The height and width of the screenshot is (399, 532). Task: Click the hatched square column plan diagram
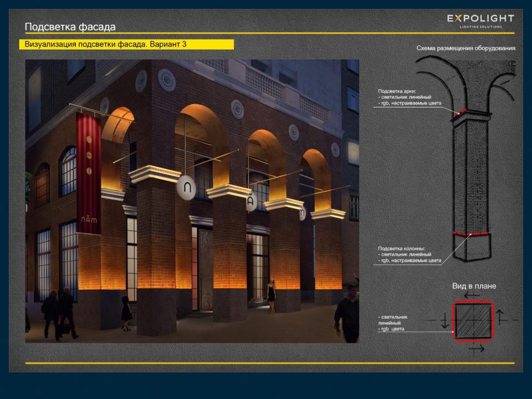click(472, 321)
